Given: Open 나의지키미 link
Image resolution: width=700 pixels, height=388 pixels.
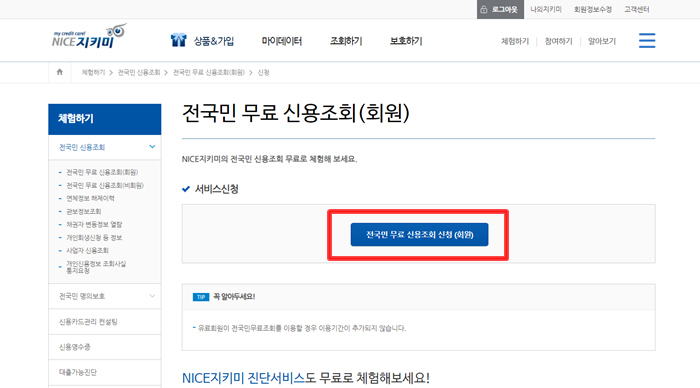Looking at the screenshot, I should pos(546,9).
